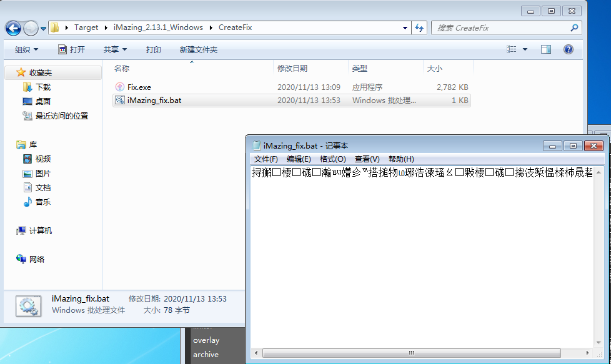Open 图片 library
The height and width of the screenshot is (364, 611).
pos(43,173)
